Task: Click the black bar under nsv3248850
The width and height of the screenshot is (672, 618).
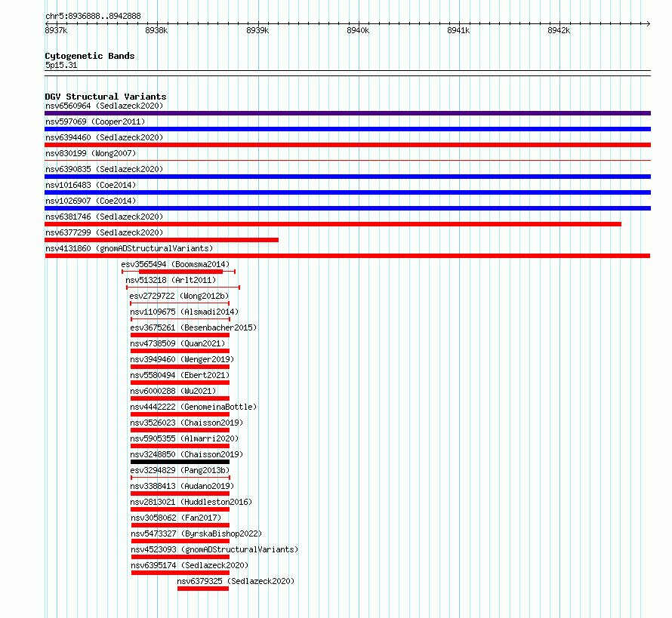Action: click(x=180, y=462)
